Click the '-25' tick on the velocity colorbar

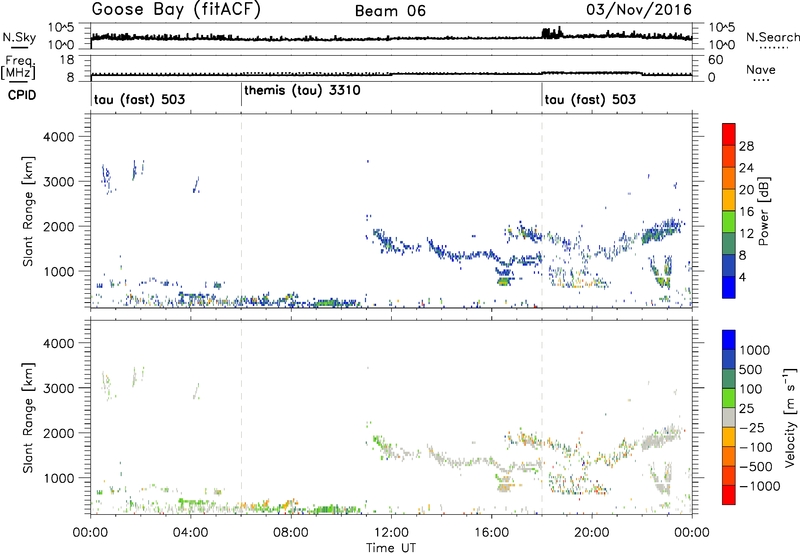click(751, 427)
